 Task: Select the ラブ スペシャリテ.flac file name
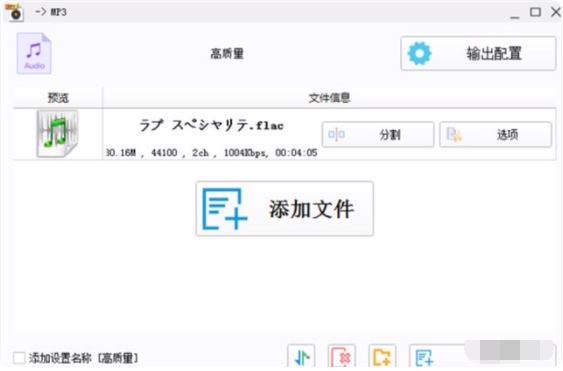click(211, 125)
